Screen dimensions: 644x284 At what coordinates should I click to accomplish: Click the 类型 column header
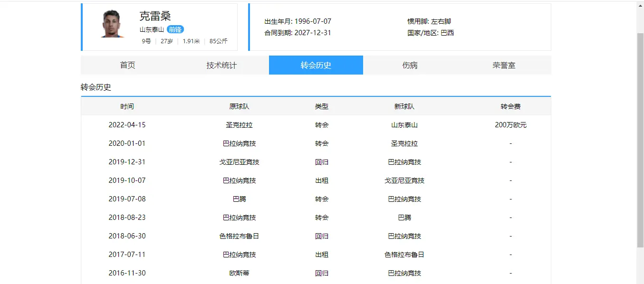click(322, 106)
